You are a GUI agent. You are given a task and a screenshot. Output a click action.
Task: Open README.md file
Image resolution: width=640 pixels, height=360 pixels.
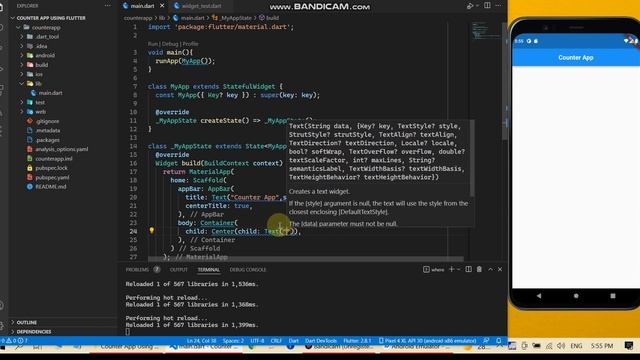[x=51, y=187]
